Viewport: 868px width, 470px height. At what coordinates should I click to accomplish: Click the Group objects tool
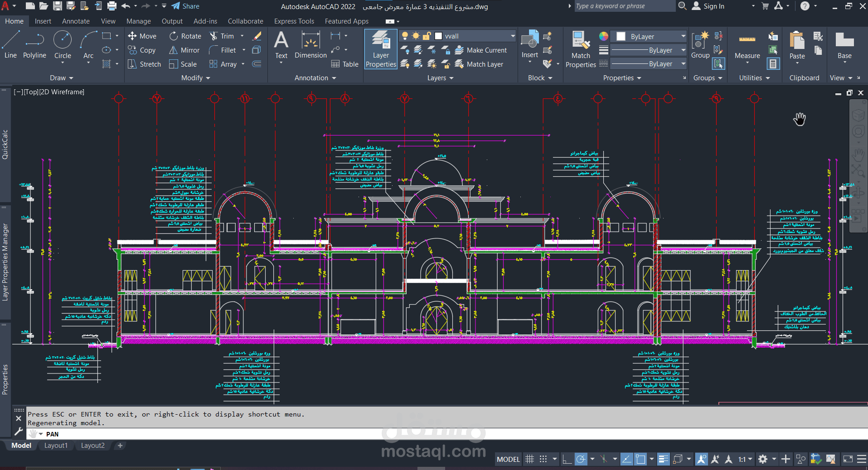coord(700,44)
